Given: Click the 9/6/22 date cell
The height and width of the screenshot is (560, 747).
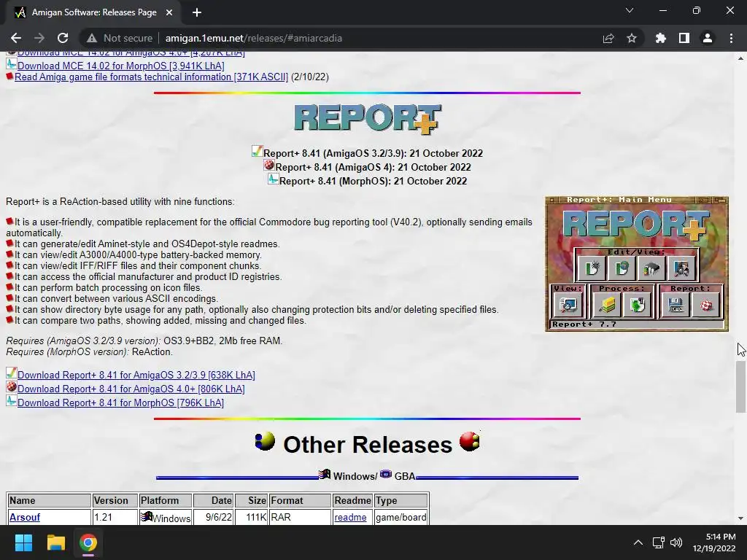Looking at the screenshot, I should 214,517.
